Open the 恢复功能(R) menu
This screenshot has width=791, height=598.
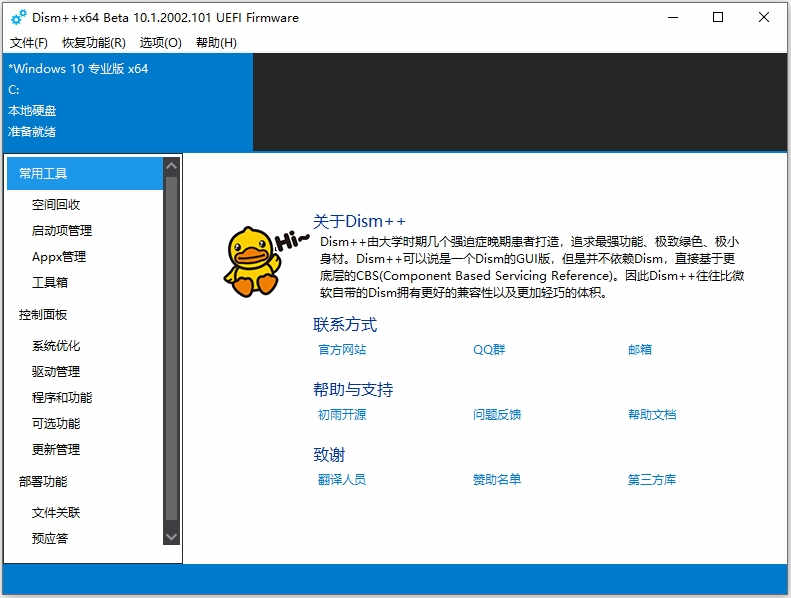click(x=94, y=43)
